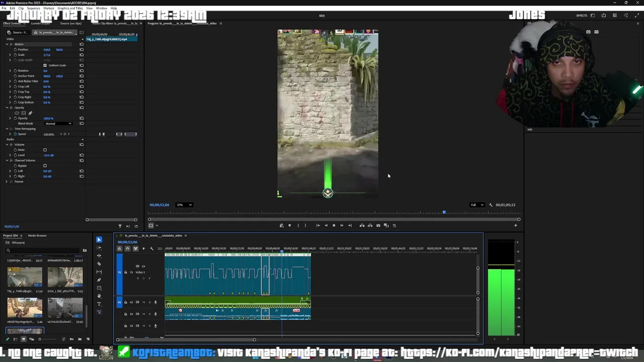Enable voice-over record on track A1
This screenshot has height=362, width=644.
(x=155, y=302)
